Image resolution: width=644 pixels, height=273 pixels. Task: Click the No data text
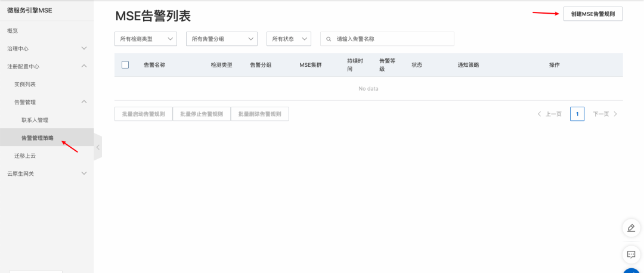(369, 89)
